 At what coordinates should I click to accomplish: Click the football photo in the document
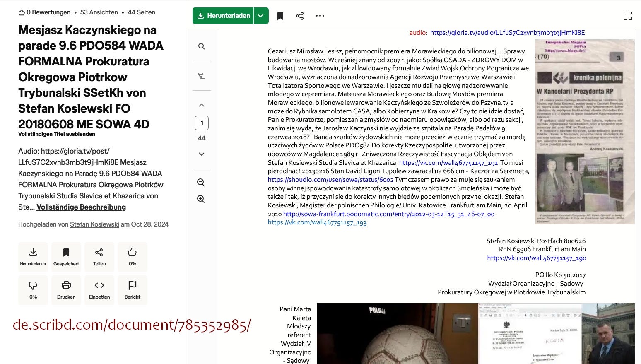coord(398,333)
